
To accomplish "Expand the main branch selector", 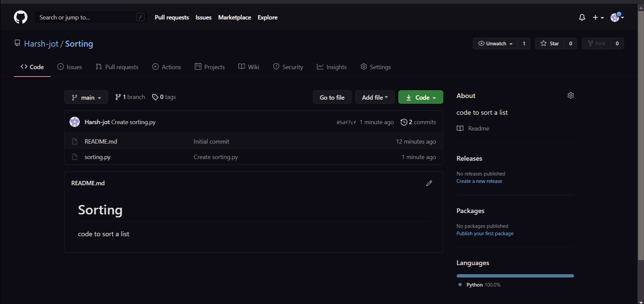I will click(86, 97).
